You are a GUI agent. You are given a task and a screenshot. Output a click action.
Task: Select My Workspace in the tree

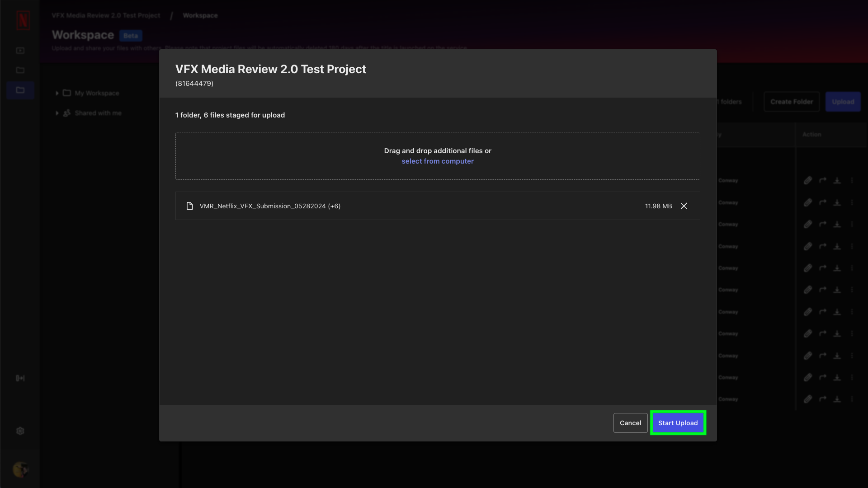(97, 93)
